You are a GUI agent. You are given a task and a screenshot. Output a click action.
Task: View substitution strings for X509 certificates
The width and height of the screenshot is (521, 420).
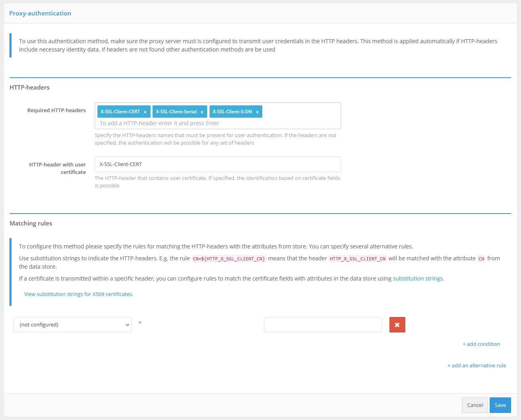[x=78, y=294]
